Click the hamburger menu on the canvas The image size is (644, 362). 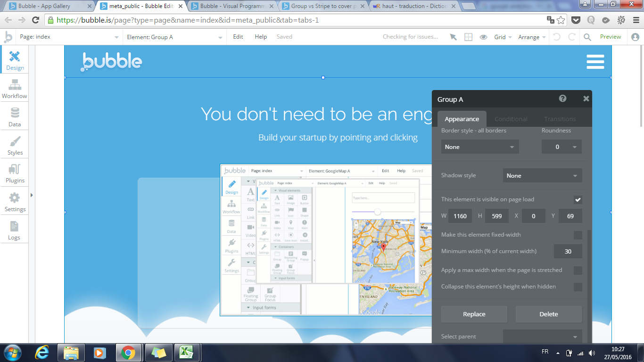(595, 61)
